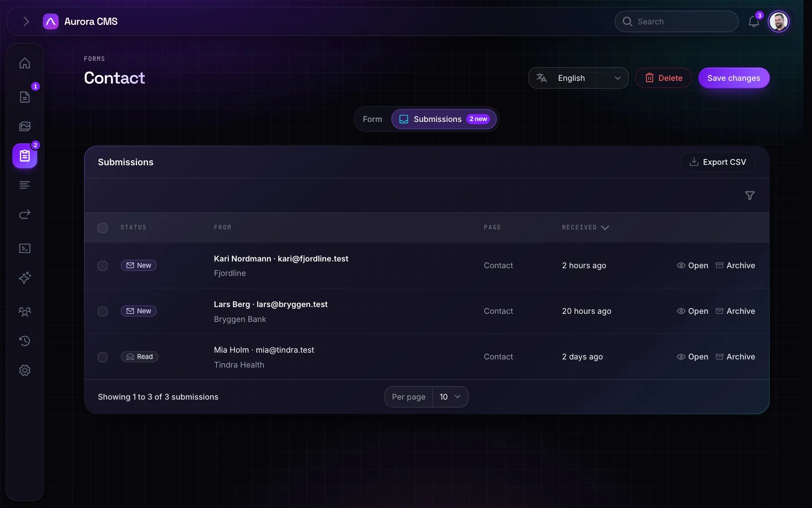This screenshot has height=508, width=812.
Task: Click the Tindra Health company text
Action: 239,365
